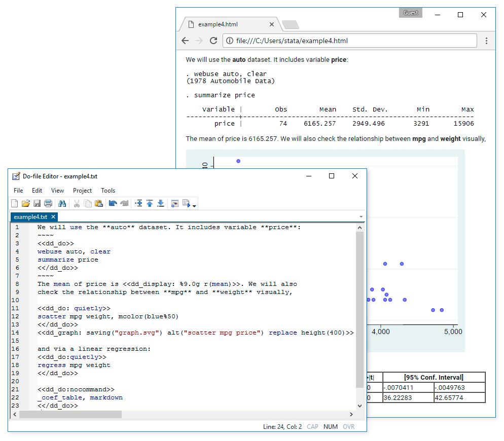This screenshot has height=441, width=504.
Task: Reload the page in the browser
Action: [213, 41]
